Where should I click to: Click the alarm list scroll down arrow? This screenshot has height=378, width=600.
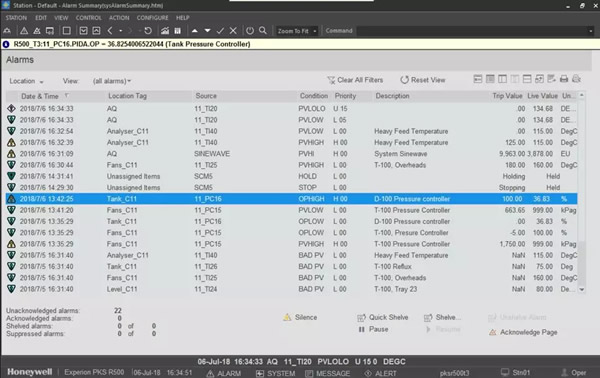point(582,290)
